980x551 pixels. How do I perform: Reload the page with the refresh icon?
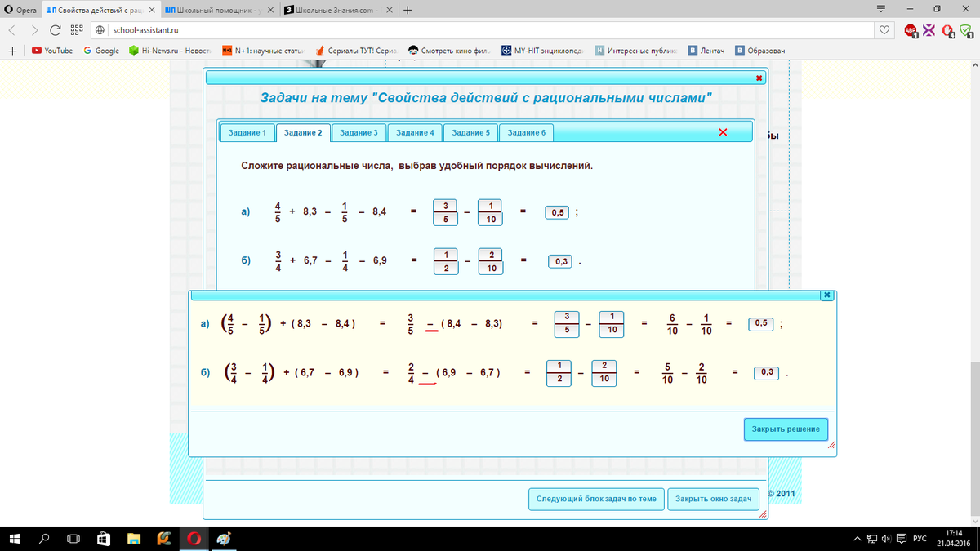(55, 30)
